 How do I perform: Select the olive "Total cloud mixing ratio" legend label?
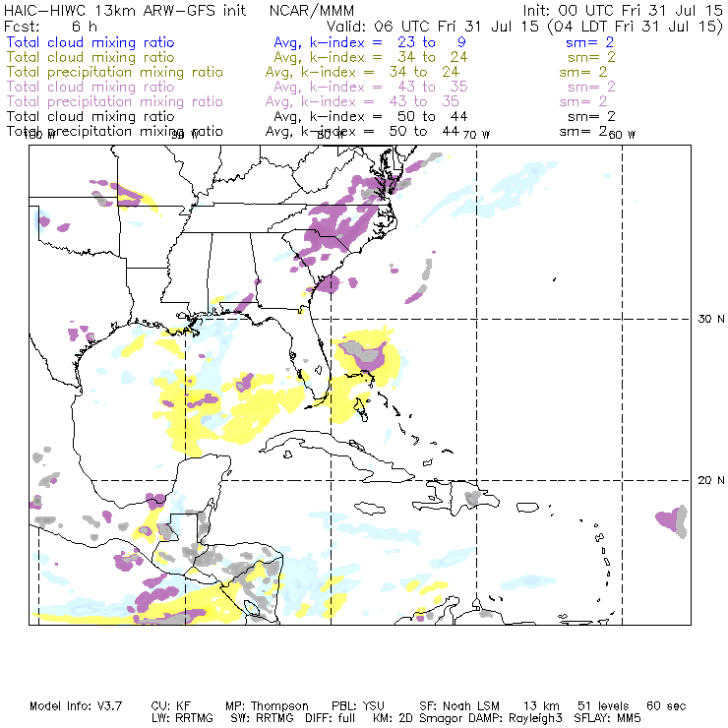(x=91, y=57)
